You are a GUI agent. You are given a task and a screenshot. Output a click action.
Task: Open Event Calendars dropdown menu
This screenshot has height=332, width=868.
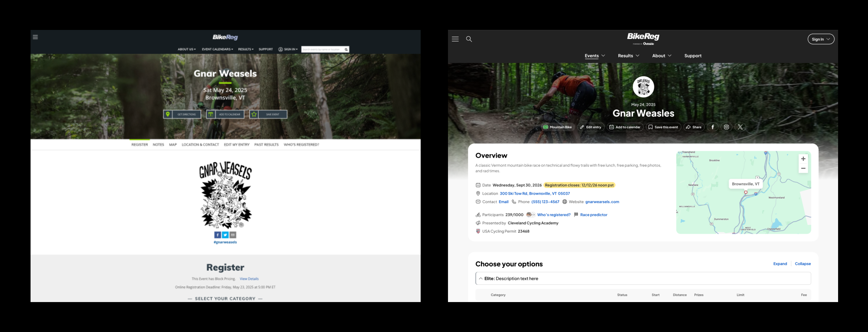217,49
